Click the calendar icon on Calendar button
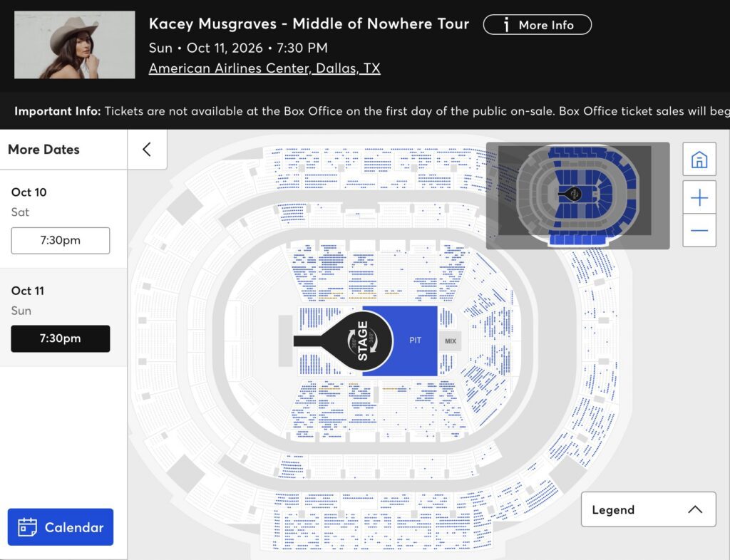Image resolution: width=730 pixels, height=560 pixels. click(27, 527)
